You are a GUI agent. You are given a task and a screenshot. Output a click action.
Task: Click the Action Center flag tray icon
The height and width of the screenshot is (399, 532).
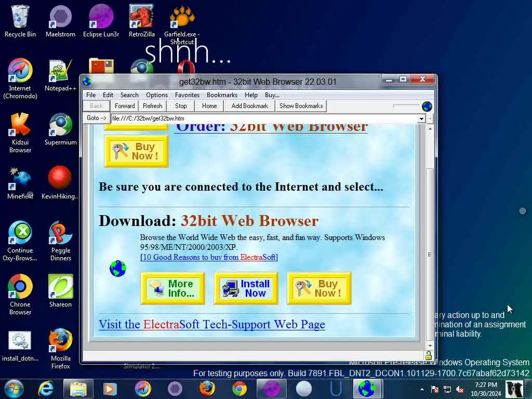[435, 390]
